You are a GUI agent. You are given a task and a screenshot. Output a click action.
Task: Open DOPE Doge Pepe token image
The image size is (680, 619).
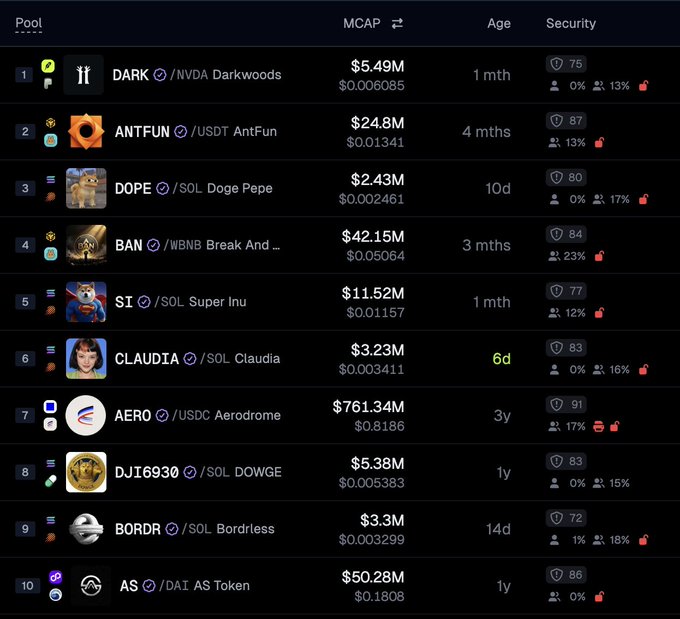click(x=86, y=188)
